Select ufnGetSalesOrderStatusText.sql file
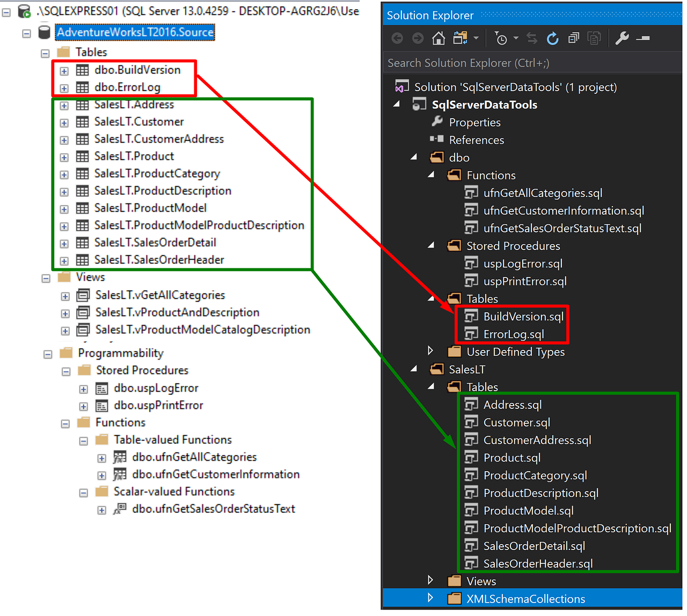Viewport: 687px width, 616px height. coord(562,229)
